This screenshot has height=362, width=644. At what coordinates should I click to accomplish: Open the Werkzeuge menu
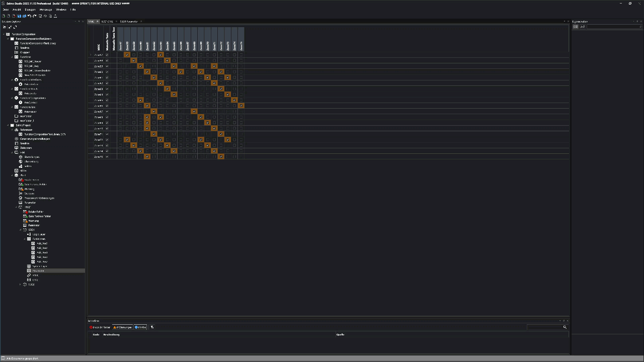[45, 10]
